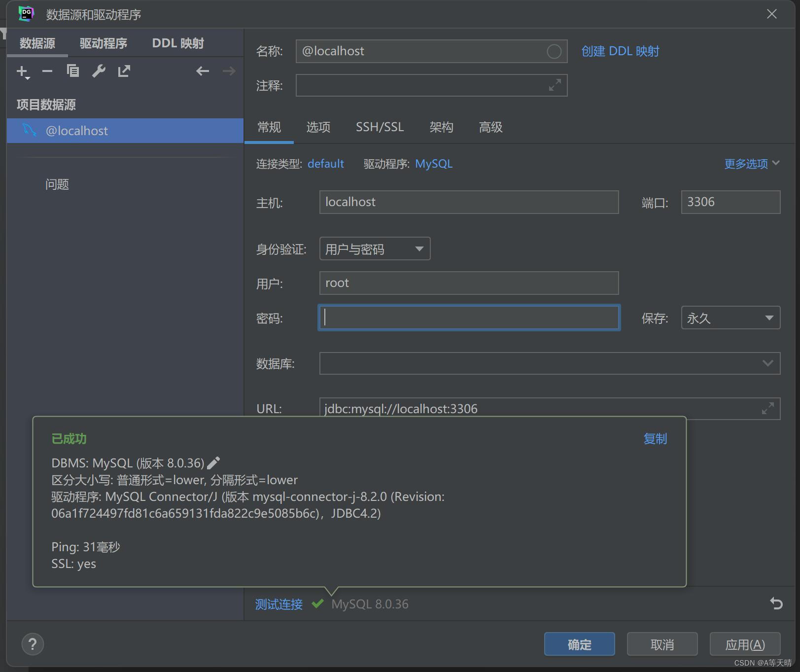Click the port field showing 3306
Image resolution: width=800 pixels, height=672 pixels.
coord(730,202)
